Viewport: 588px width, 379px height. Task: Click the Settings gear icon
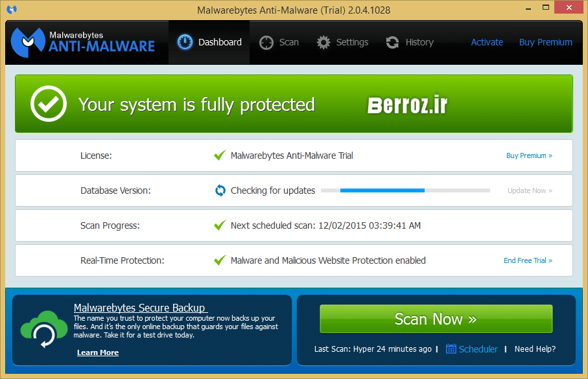tap(323, 42)
